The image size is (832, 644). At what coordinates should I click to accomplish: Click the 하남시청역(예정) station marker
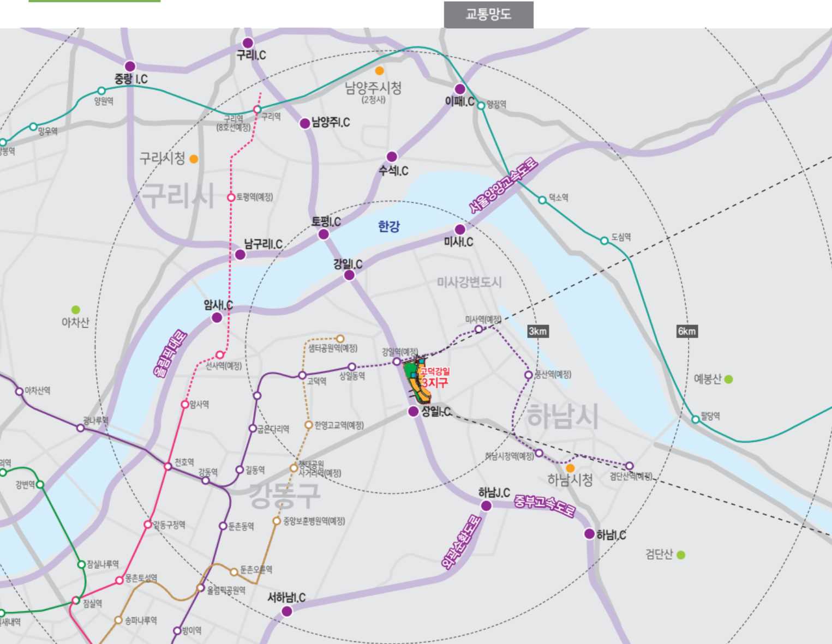(539, 453)
